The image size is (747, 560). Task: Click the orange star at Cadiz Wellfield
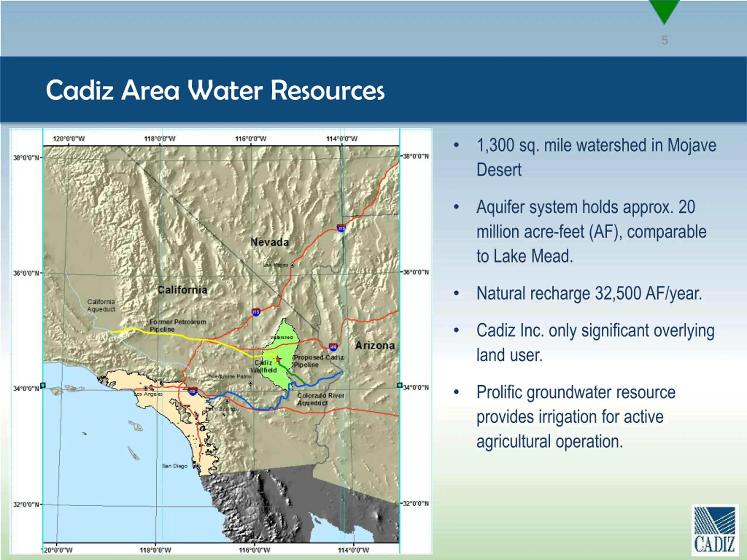coord(277,359)
